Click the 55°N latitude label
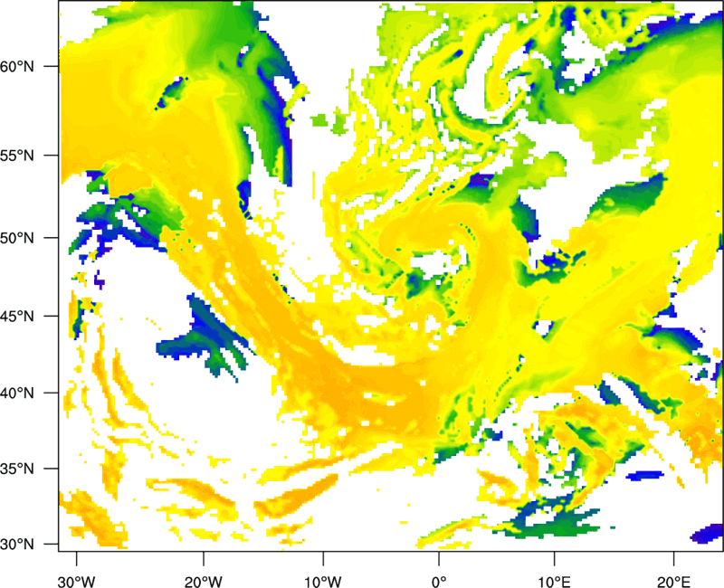Viewport: 724px width, 588px height. click(x=17, y=156)
